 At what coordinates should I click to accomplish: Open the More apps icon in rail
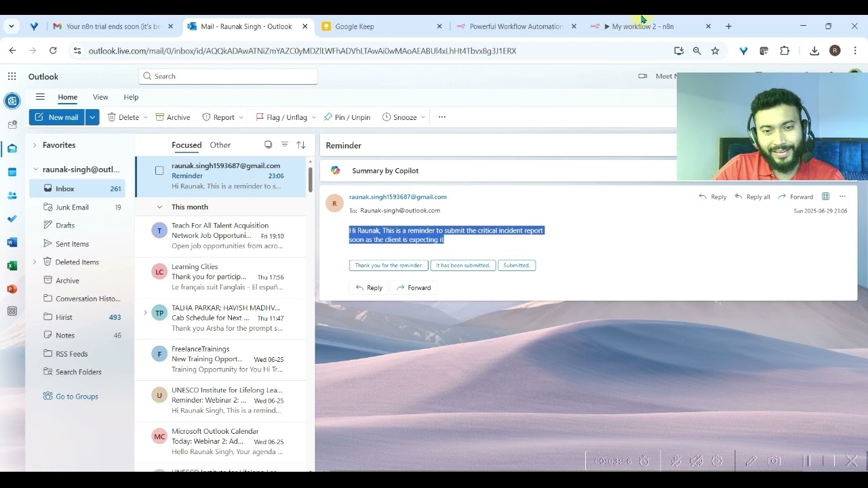click(12, 312)
